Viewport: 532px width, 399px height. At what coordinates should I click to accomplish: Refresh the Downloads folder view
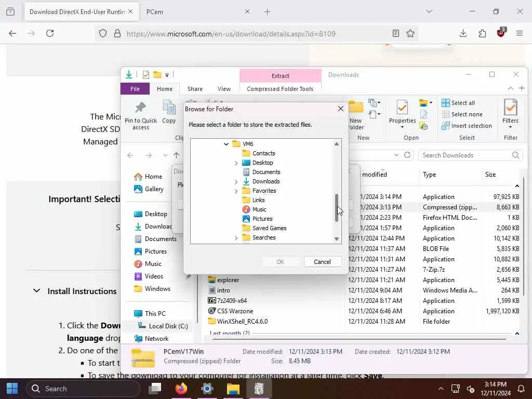(407, 155)
